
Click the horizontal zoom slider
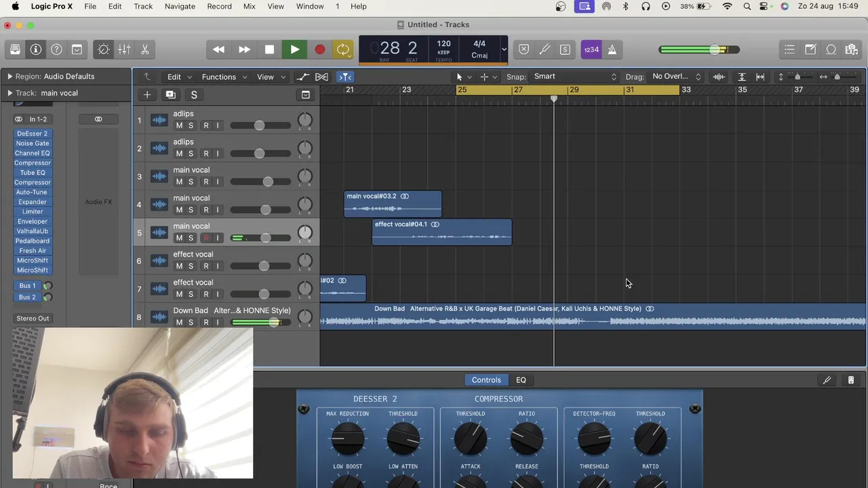[x=837, y=77]
